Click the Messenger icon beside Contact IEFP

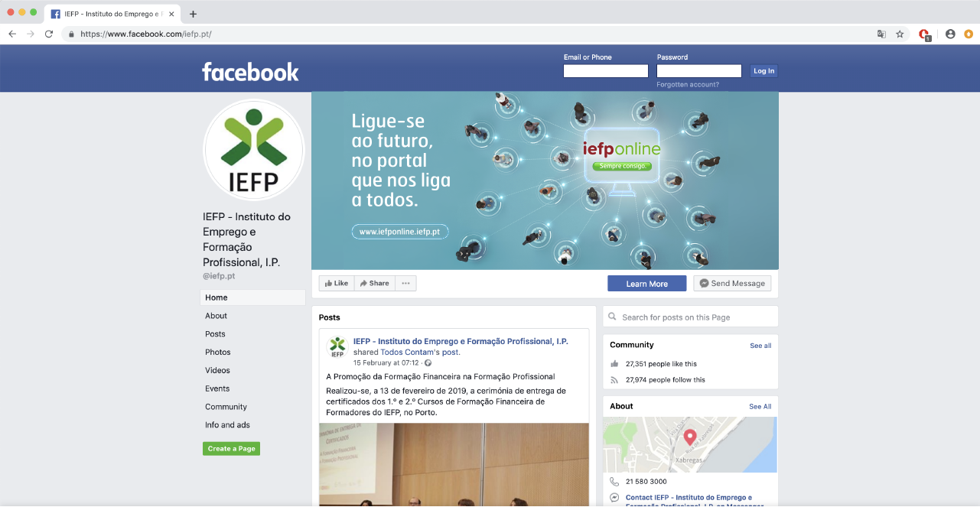(x=614, y=498)
